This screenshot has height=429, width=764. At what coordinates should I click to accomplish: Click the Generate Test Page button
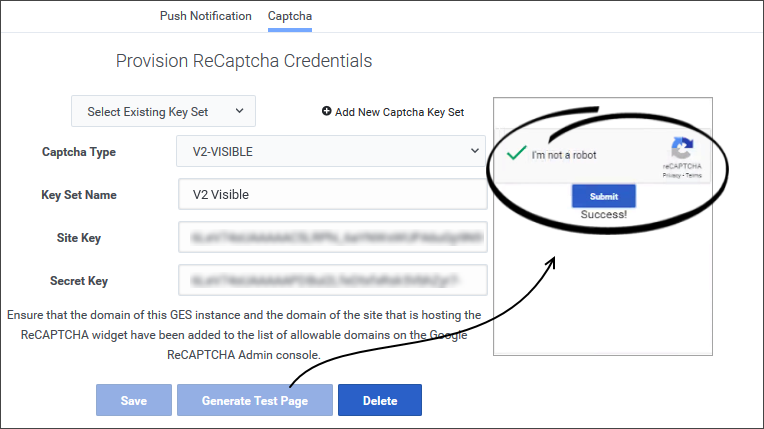click(254, 400)
